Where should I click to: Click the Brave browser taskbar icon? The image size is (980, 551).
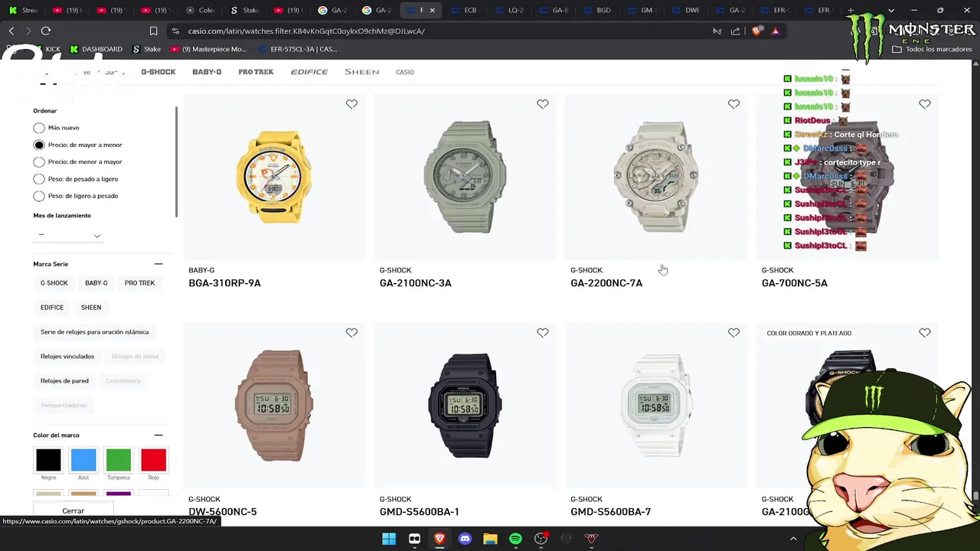tap(439, 539)
